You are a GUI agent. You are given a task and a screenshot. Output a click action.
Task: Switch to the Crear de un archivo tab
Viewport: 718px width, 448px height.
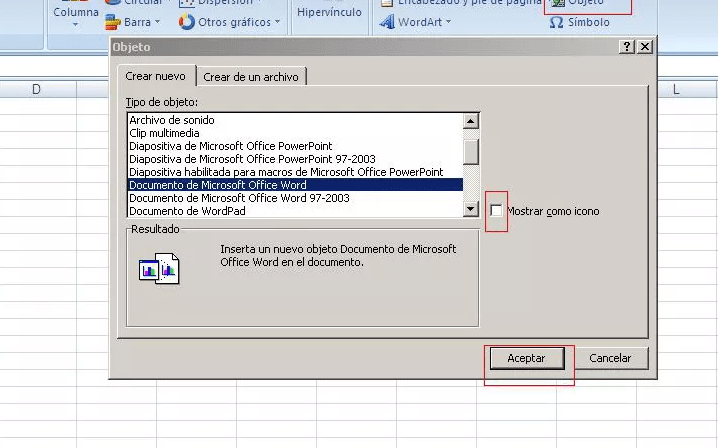(x=251, y=77)
